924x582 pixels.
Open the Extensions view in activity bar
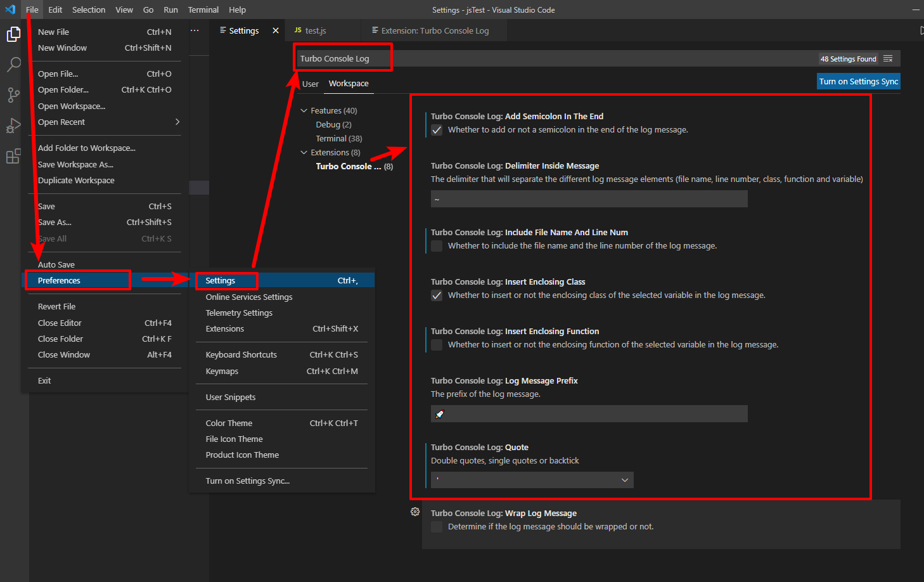(13, 156)
